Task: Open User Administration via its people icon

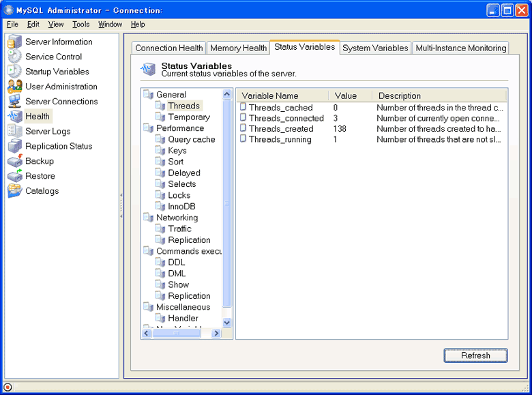Action: point(14,87)
